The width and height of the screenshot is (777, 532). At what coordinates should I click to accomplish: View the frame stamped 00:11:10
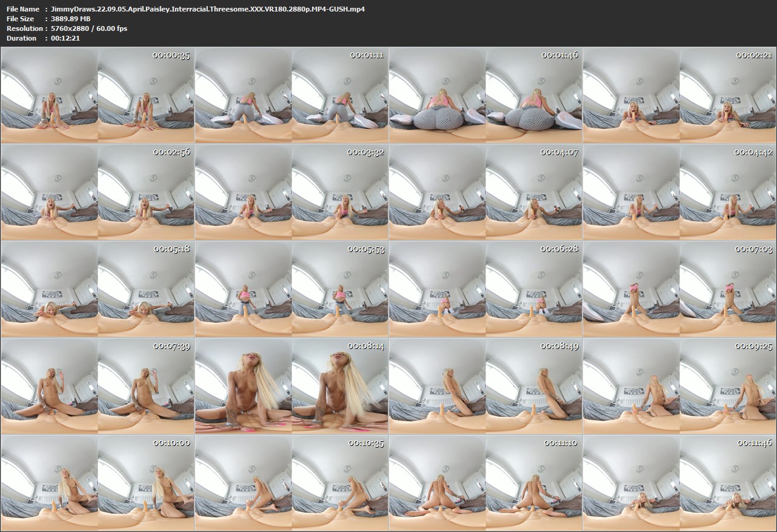tap(485, 484)
